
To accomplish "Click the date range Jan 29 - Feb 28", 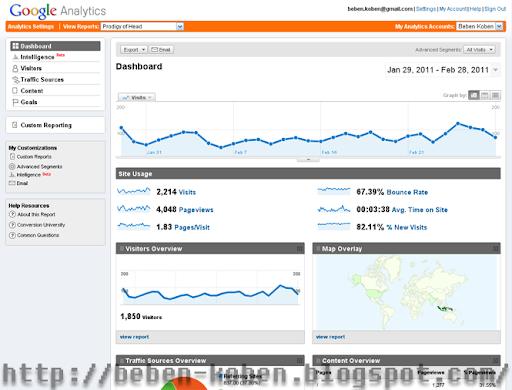I will [x=438, y=70].
